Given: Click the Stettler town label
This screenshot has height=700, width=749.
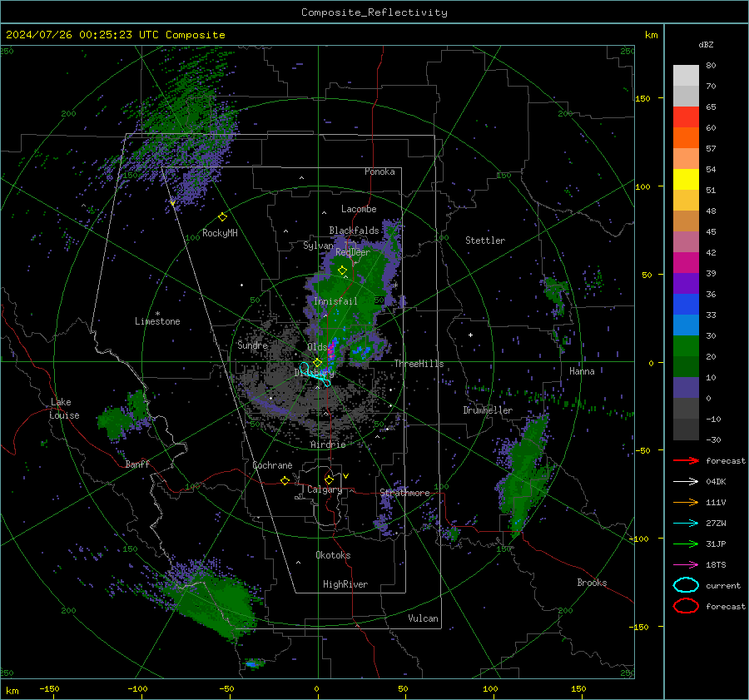Looking at the screenshot, I should pos(485,241).
